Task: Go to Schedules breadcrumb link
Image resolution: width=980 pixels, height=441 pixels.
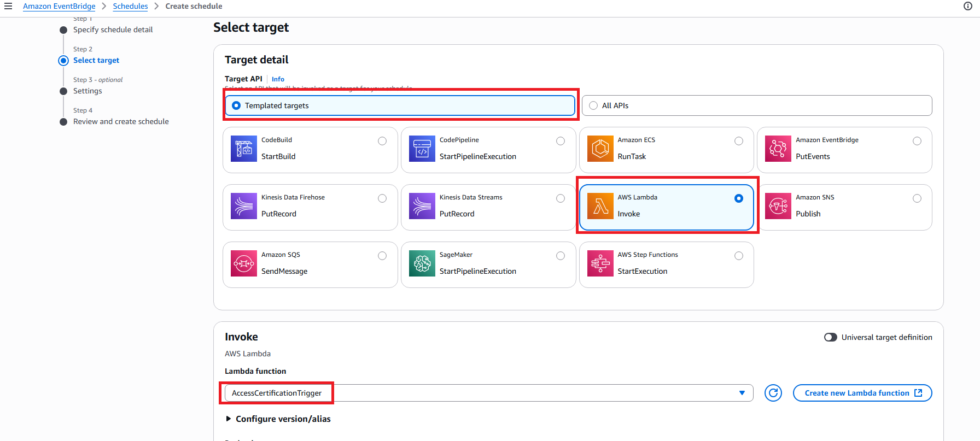Action: point(130,6)
